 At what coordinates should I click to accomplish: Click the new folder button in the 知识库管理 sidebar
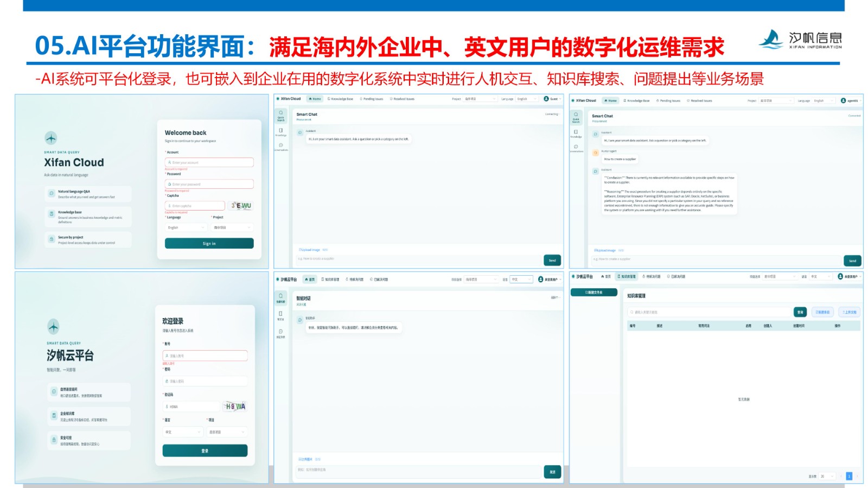(x=594, y=292)
